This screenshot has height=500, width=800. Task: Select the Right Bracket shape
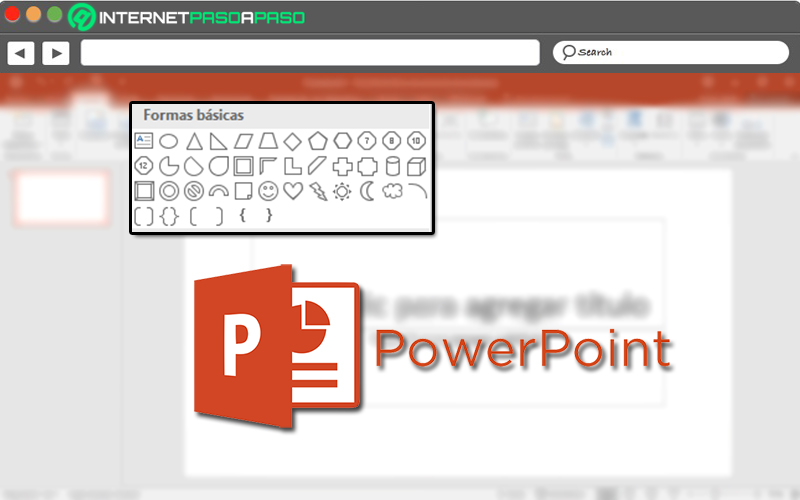coord(219,216)
